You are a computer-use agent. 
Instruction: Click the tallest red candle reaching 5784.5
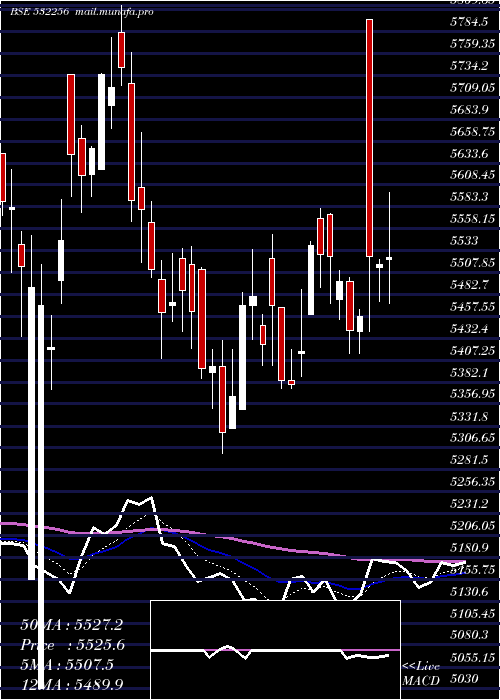(x=369, y=138)
